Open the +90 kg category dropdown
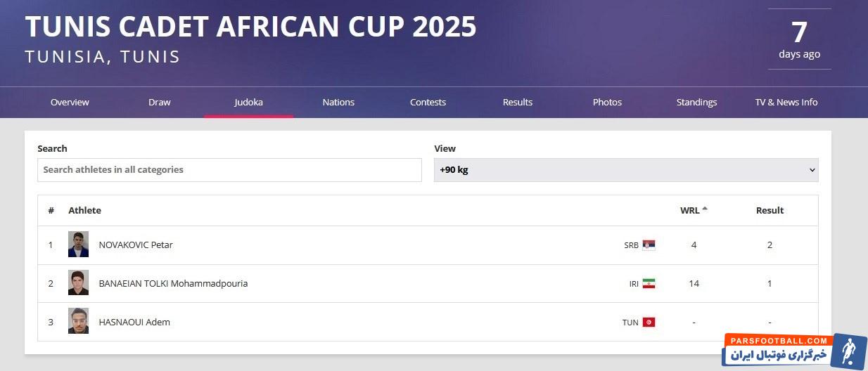Screen dimensions: 868x371 [x=626, y=170]
